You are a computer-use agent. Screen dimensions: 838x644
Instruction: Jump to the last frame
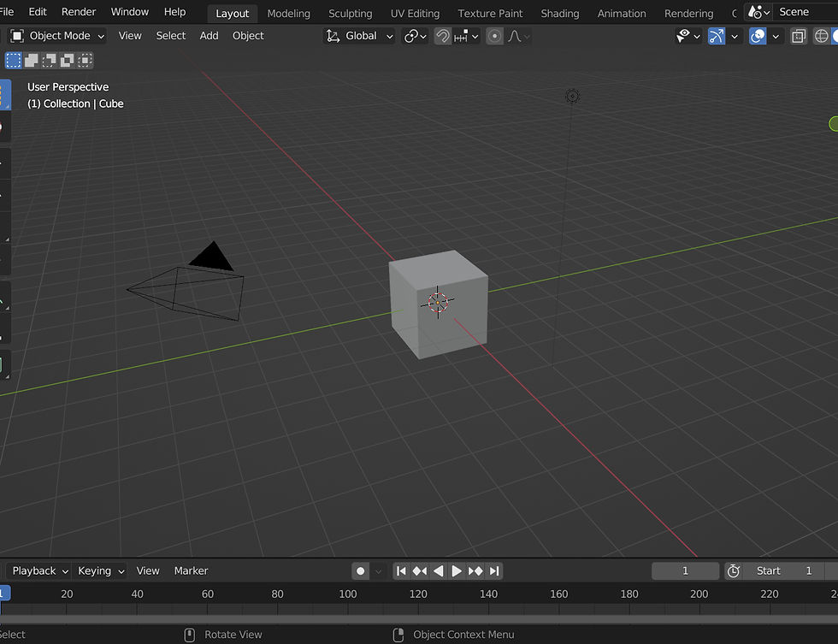pos(494,571)
